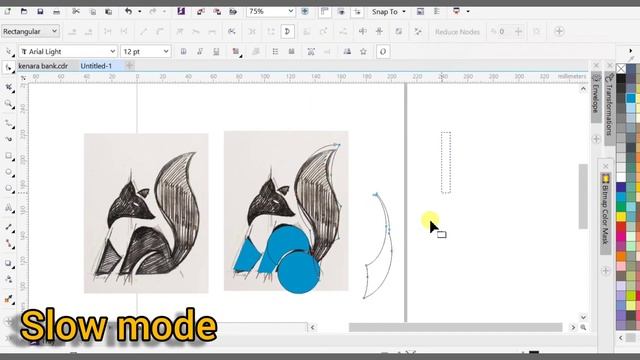
Task: Select the Rectangle tool
Action: click(x=9, y=156)
